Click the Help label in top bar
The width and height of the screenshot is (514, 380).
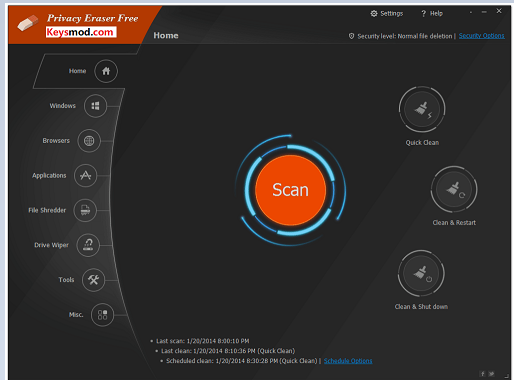tap(436, 13)
